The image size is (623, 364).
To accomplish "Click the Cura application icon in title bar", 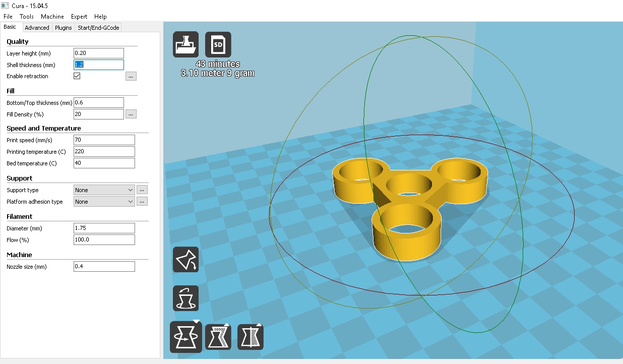I will [x=5, y=6].
